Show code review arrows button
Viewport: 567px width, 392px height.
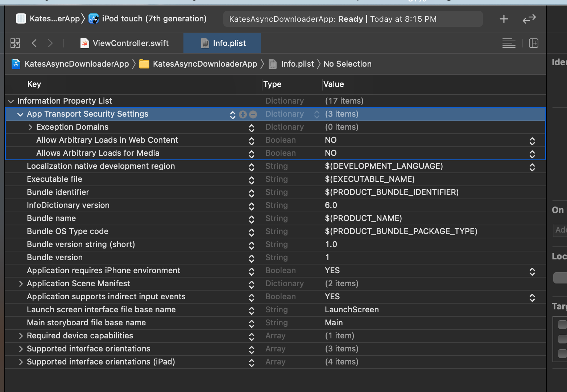tap(529, 19)
